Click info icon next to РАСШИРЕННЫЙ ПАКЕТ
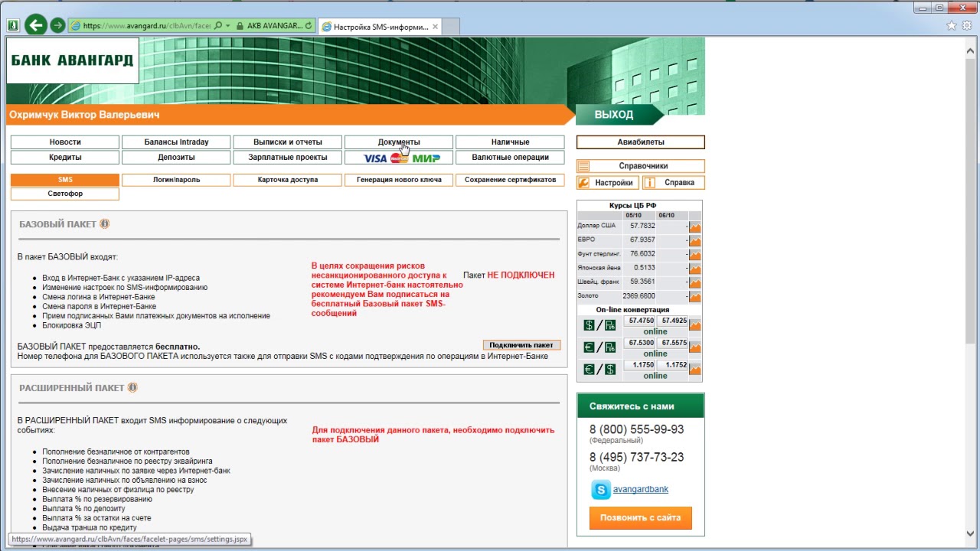Image resolution: width=980 pixels, height=551 pixels. (x=132, y=387)
